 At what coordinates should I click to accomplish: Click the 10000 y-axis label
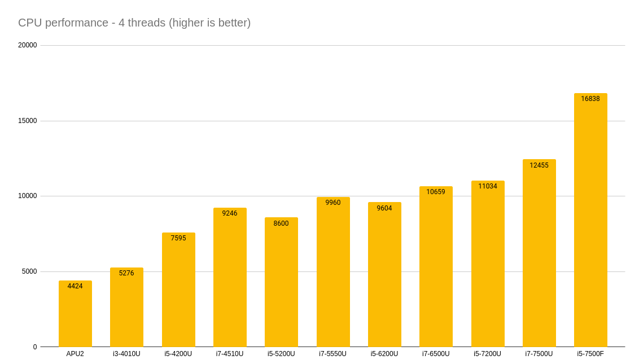coord(27,196)
